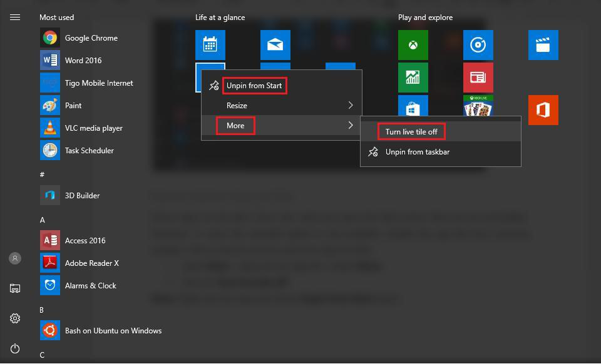Open the News tile
The image size is (601, 364).
[x=478, y=78]
